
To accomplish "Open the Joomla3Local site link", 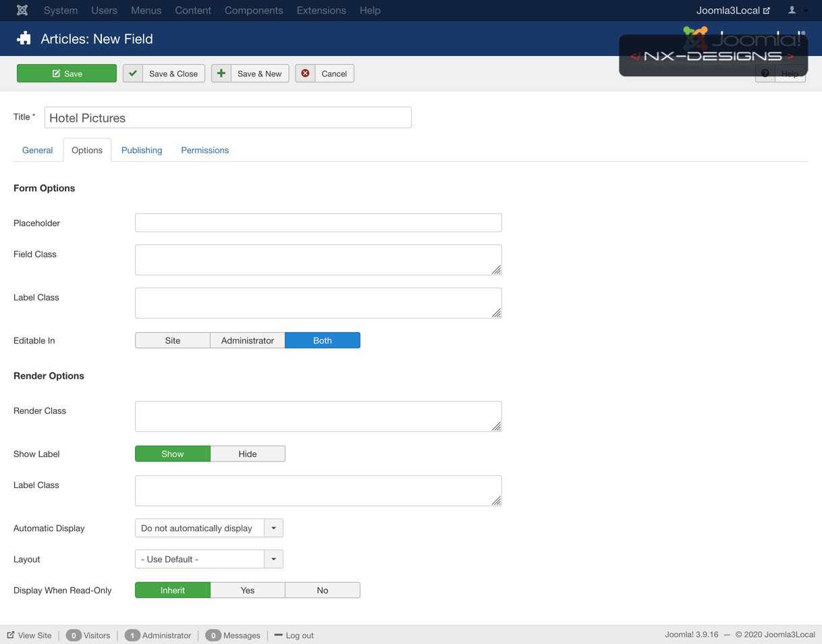I will tap(733, 10).
